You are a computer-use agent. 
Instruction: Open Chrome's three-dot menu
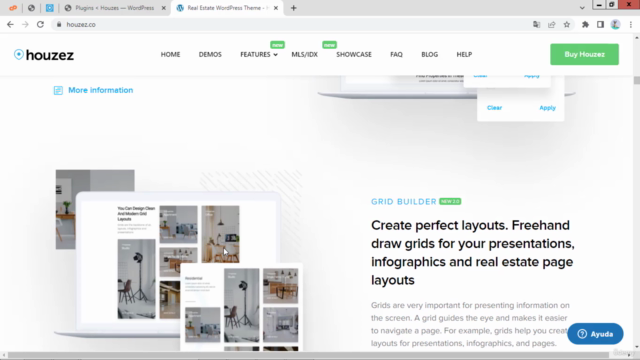(x=631, y=24)
